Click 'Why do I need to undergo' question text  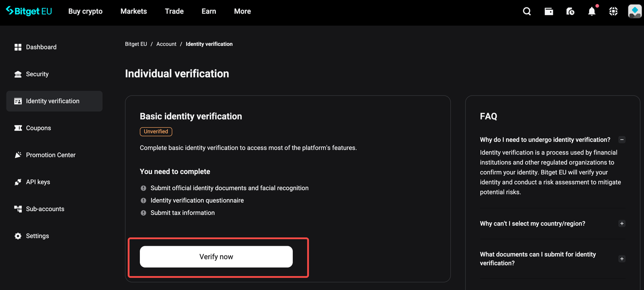click(x=545, y=140)
